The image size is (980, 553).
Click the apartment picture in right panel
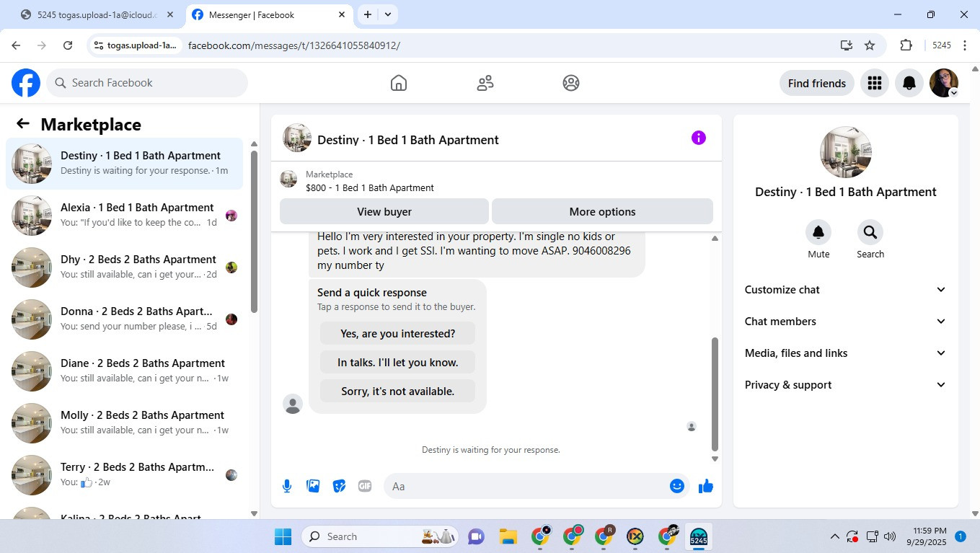pyautogui.click(x=846, y=152)
